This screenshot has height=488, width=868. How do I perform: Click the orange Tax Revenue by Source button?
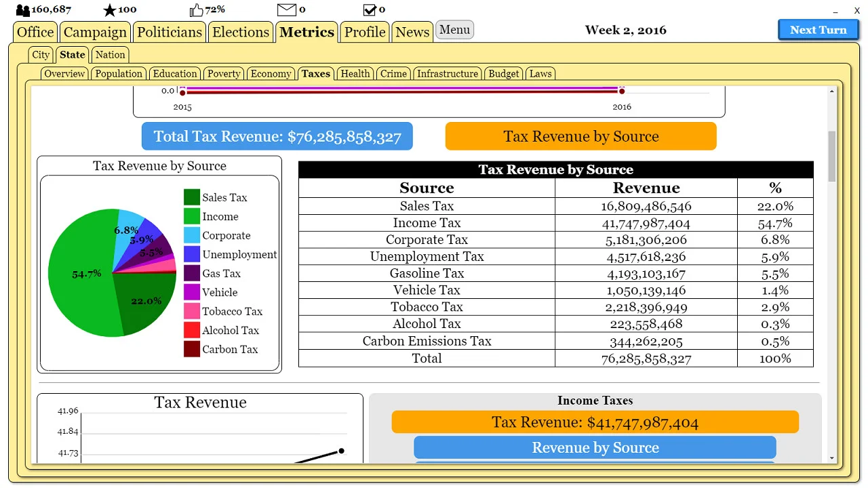(580, 136)
